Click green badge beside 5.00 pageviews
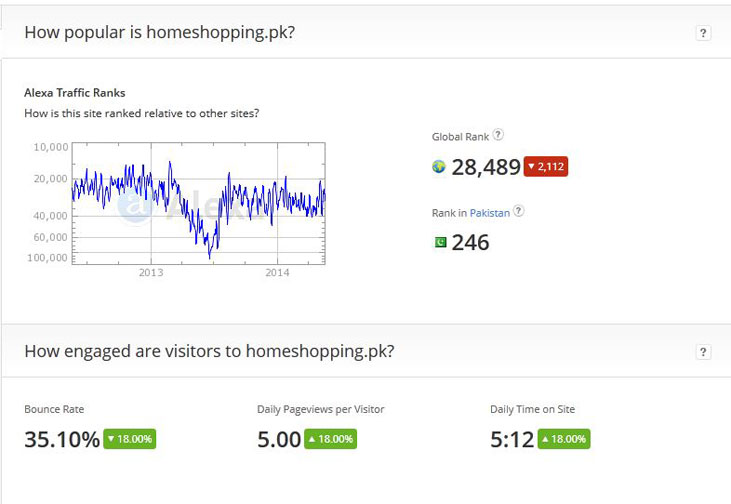The height and width of the screenshot is (504, 731). 331,439
